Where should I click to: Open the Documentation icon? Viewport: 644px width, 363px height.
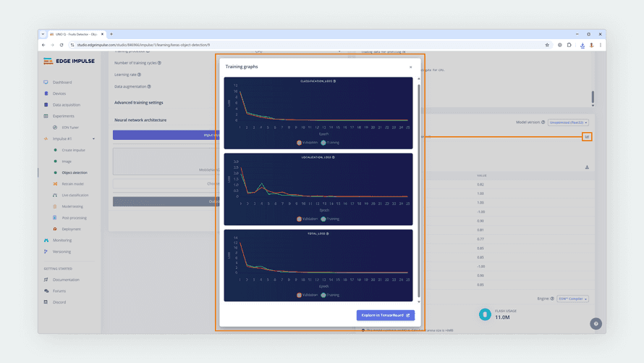pyautogui.click(x=46, y=280)
